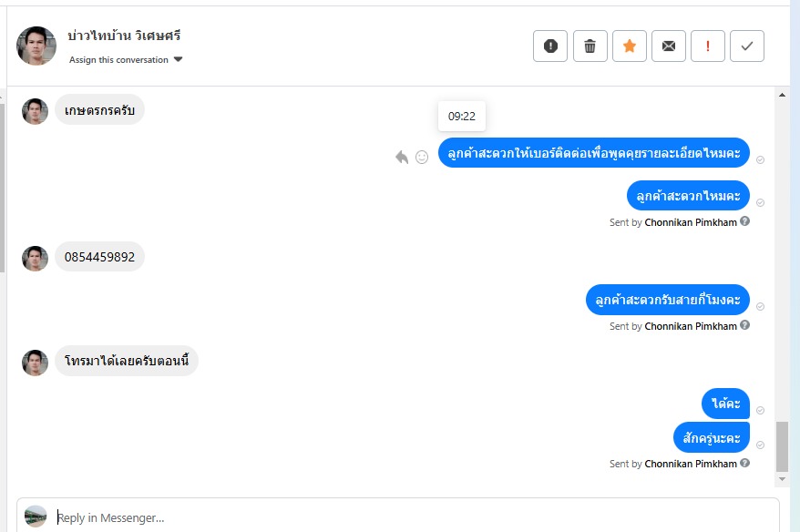Delete conversation with the trash icon

tap(590, 46)
